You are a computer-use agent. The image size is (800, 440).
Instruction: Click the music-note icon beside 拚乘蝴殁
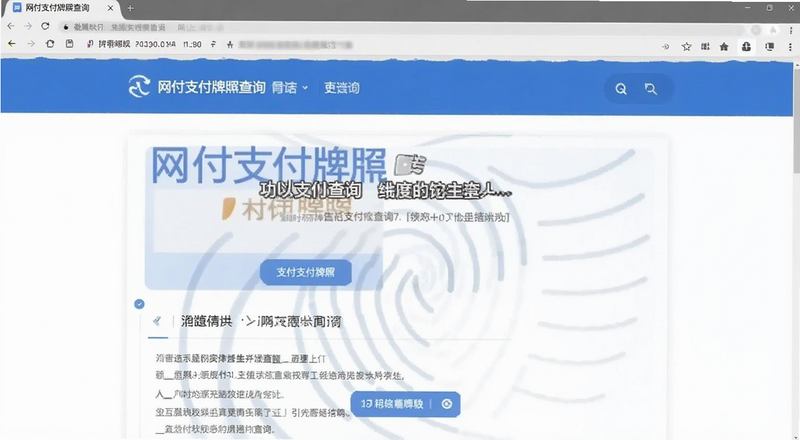[x=90, y=44]
